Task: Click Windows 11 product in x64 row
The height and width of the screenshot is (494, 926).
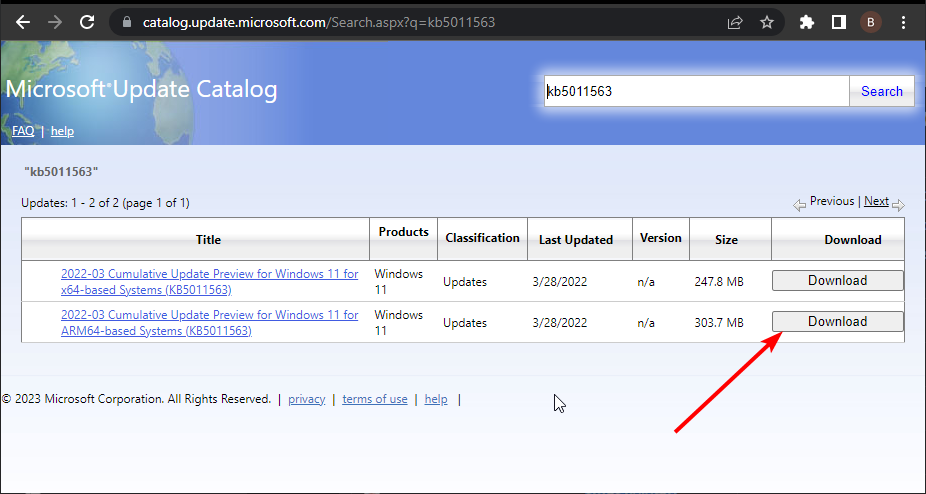Action: 399,282
